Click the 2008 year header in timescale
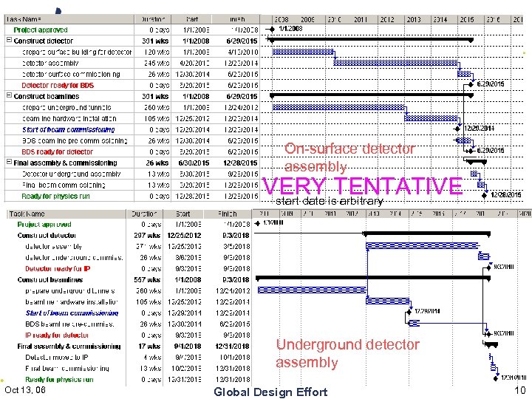532x399 pixels. (282, 20)
